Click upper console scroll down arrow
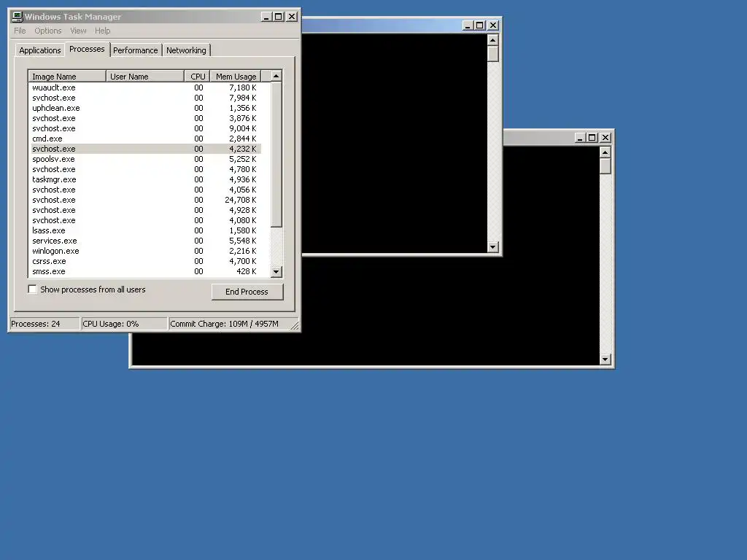This screenshot has width=747, height=560. click(493, 247)
